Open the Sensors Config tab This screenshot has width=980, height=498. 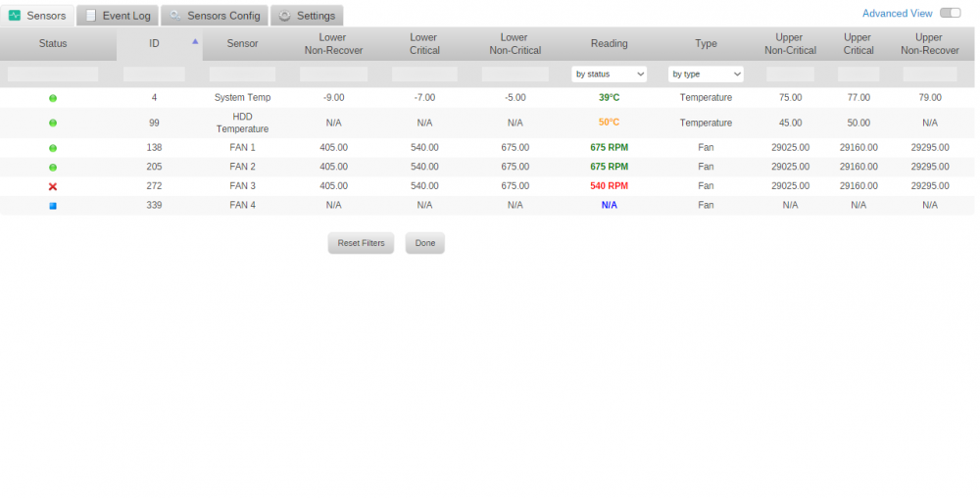pyautogui.click(x=215, y=16)
